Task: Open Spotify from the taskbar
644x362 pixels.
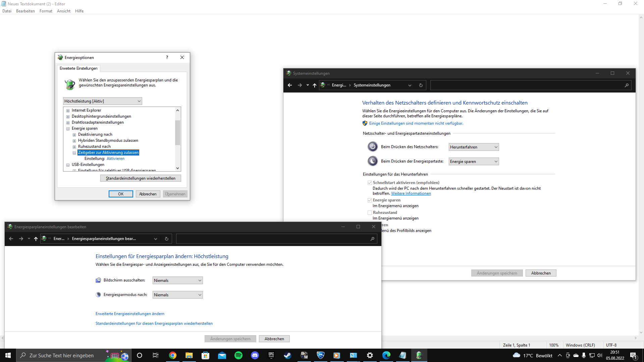Action: pyautogui.click(x=239, y=355)
